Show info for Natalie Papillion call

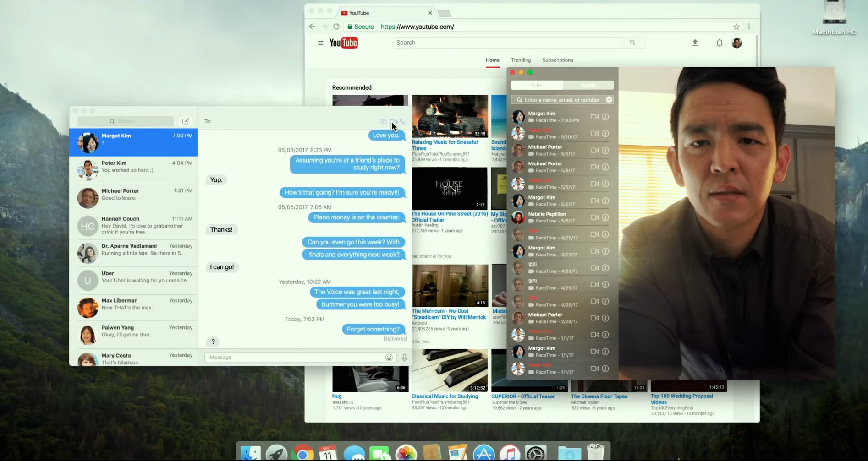click(605, 217)
